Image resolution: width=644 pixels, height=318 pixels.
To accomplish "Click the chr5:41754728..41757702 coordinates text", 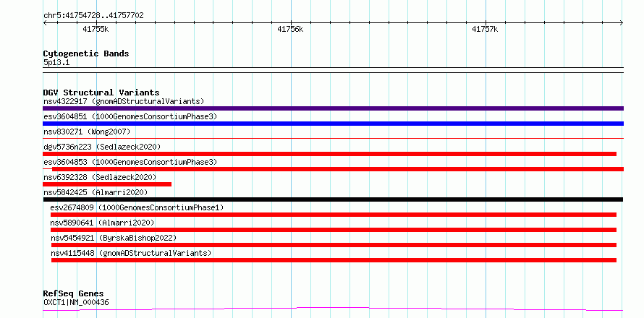I will coord(93,16).
